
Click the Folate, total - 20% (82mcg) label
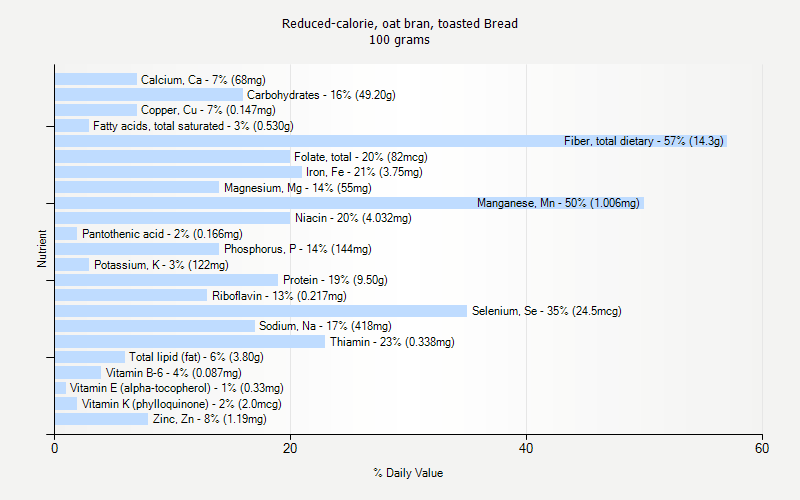coord(361,157)
